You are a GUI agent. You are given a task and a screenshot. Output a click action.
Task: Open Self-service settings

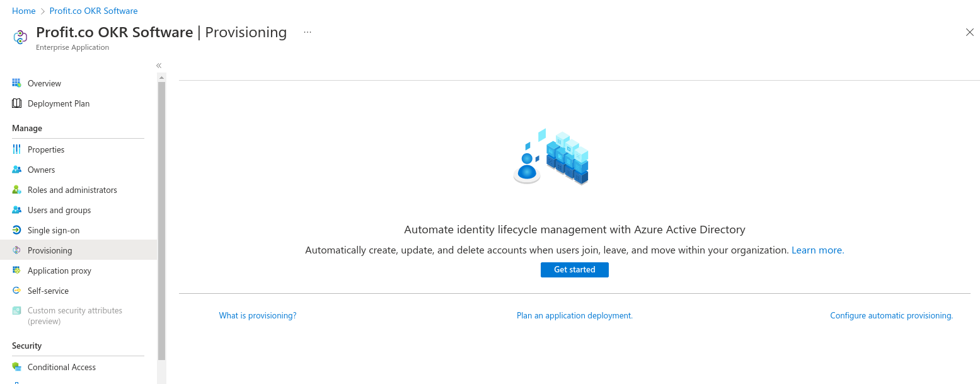click(78, 291)
